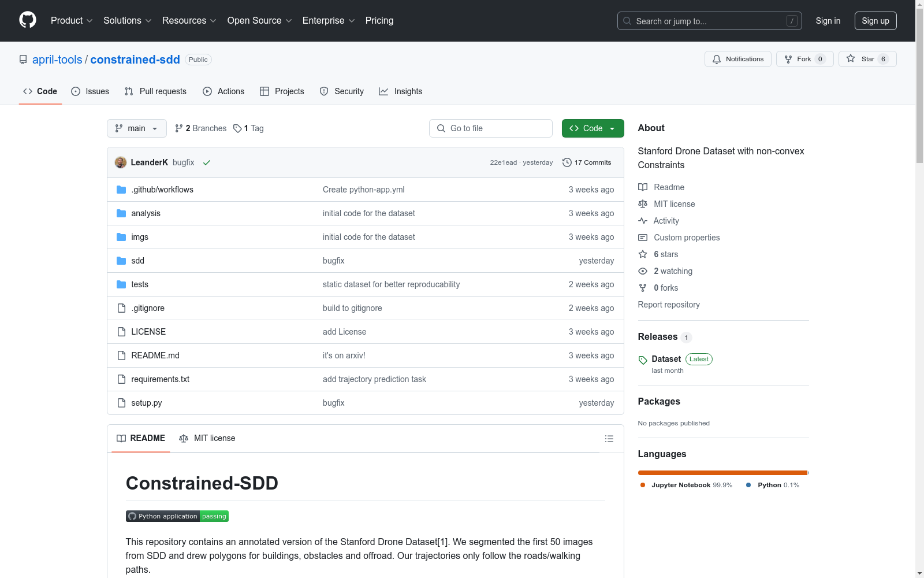Click the imgs folder icon
Image resolution: width=924 pixels, height=578 pixels.
coord(121,237)
